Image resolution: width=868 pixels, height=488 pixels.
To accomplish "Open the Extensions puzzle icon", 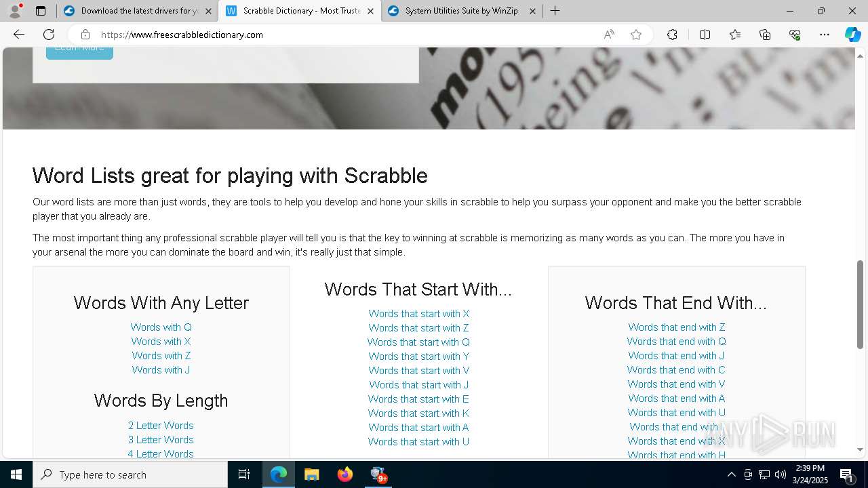I will 672,35.
